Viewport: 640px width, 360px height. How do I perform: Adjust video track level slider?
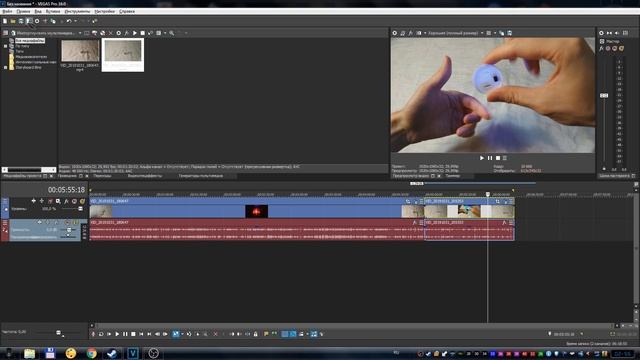click(x=80, y=209)
